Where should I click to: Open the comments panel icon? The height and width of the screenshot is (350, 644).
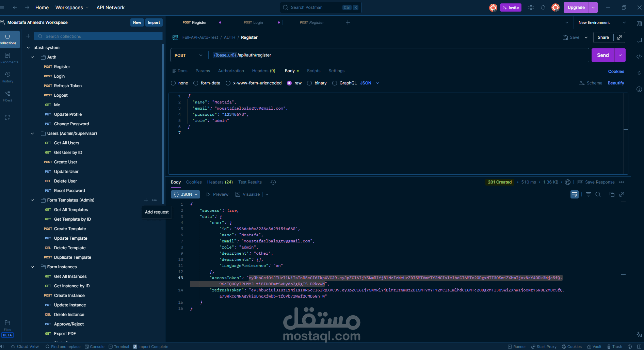click(639, 40)
